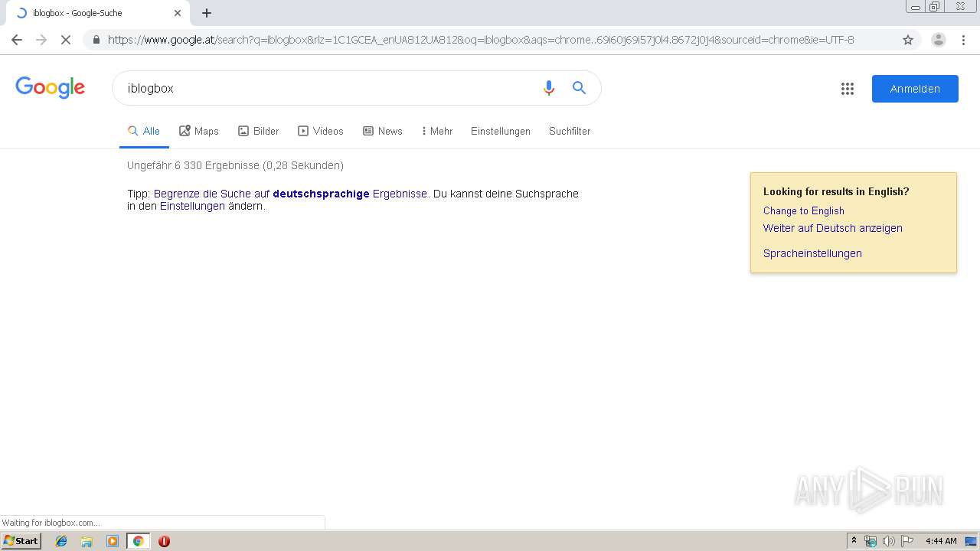The height and width of the screenshot is (551, 980).
Task: Stop loading the page
Action: 66,40
